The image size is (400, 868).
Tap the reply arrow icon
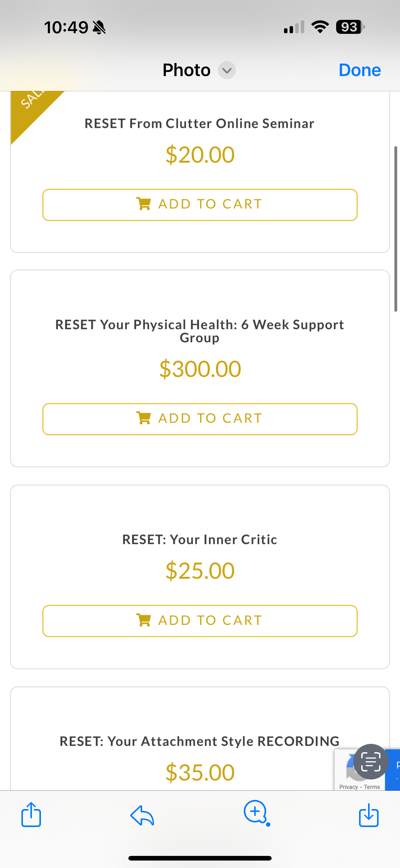click(x=142, y=815)
